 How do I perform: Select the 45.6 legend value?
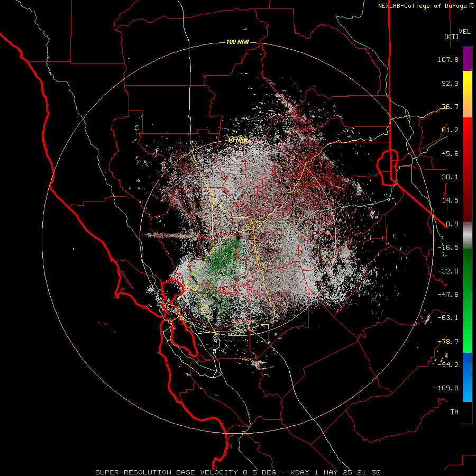click(450, 153)
